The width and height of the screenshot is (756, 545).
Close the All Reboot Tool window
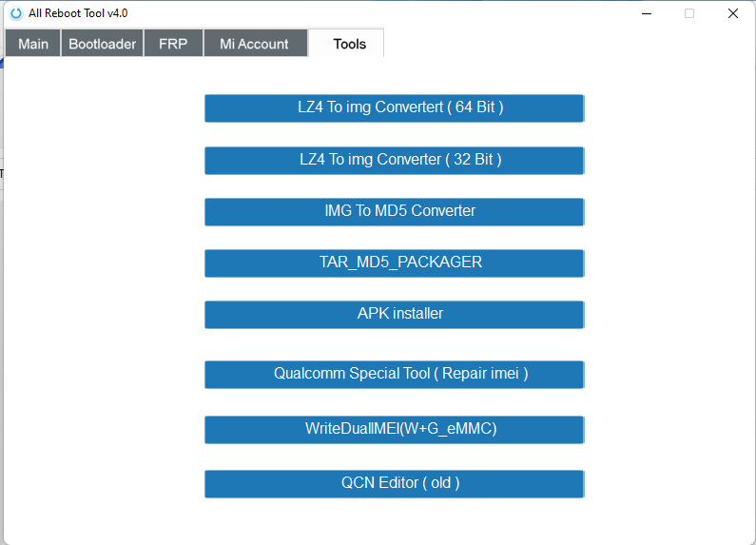coord(733,13)
